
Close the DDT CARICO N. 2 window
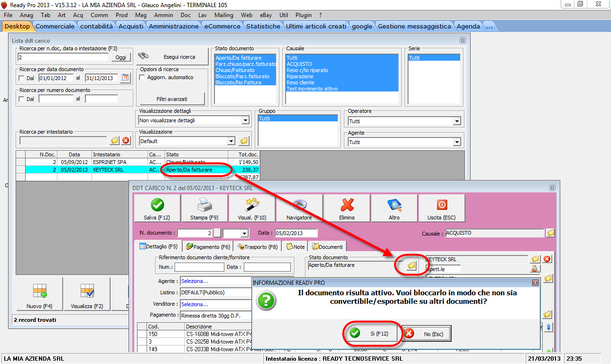[x=553, y=188]
